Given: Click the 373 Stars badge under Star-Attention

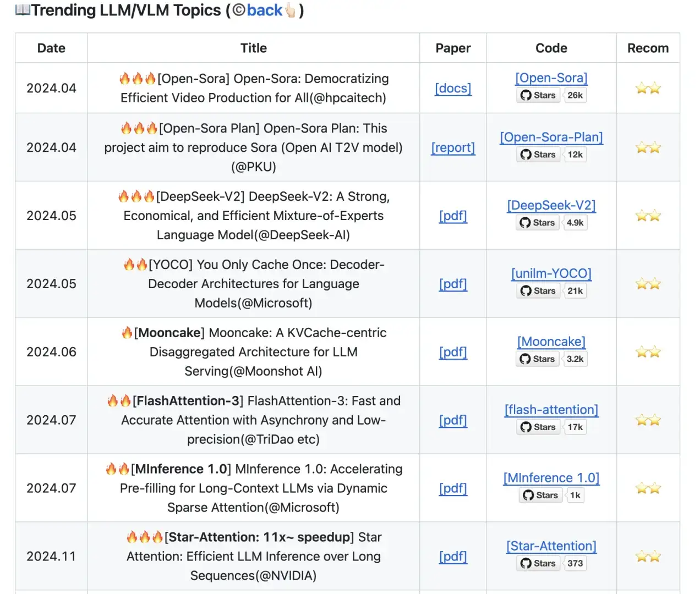Looking at the screenshot, I should [x=551, y=563].
